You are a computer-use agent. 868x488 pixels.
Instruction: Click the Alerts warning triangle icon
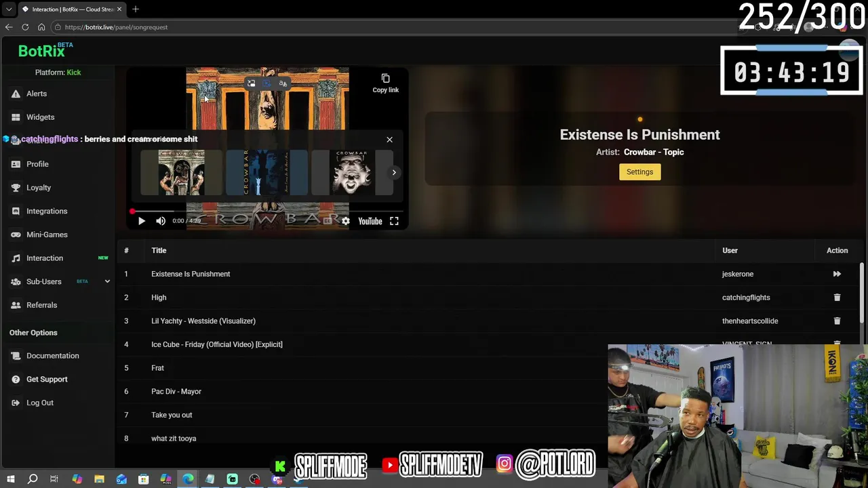(16, 94)
